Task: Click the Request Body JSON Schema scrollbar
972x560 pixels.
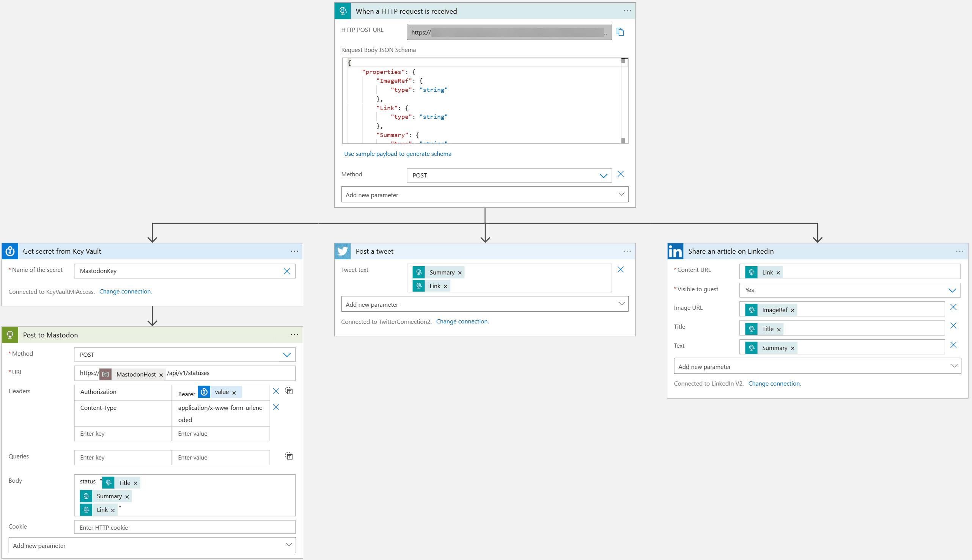Action: [623, 101]
